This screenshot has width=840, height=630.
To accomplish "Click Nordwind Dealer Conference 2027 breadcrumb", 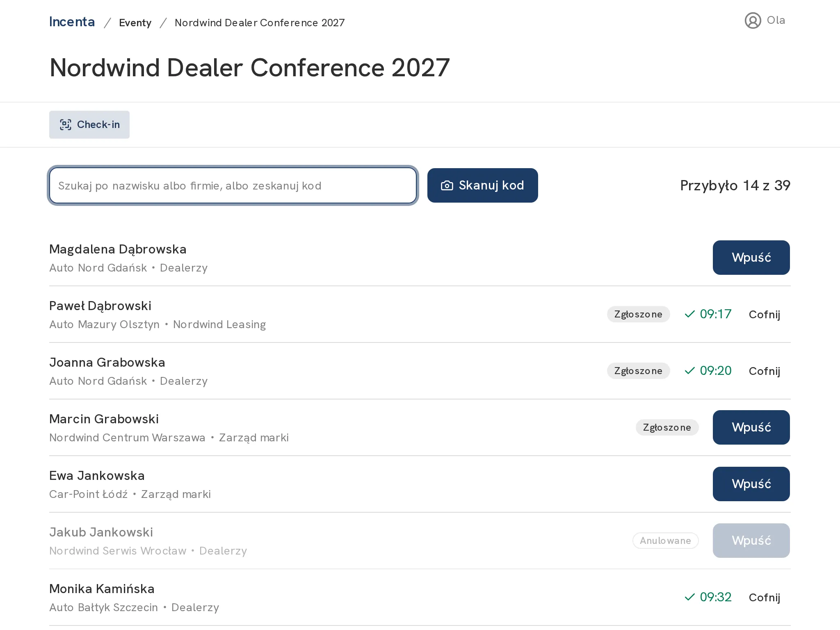I will click(260, 23).
